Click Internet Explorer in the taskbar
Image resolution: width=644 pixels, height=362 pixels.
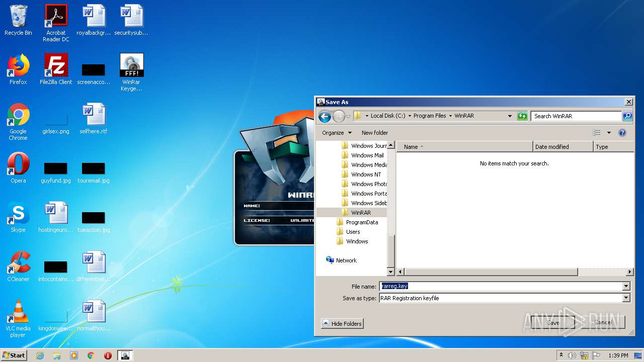(x=40, y=355)
